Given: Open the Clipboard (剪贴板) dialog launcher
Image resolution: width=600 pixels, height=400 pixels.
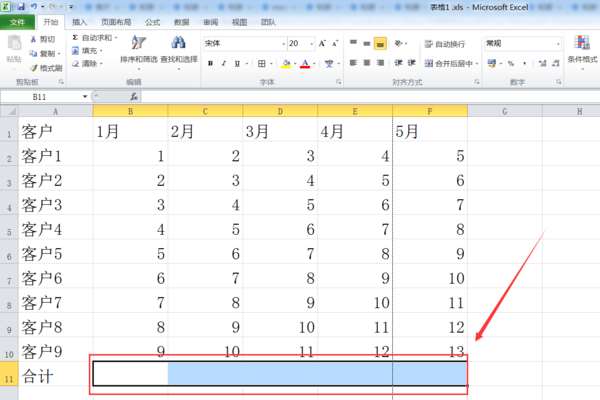Looking at the screenshot, I should [x=61, y=82].
